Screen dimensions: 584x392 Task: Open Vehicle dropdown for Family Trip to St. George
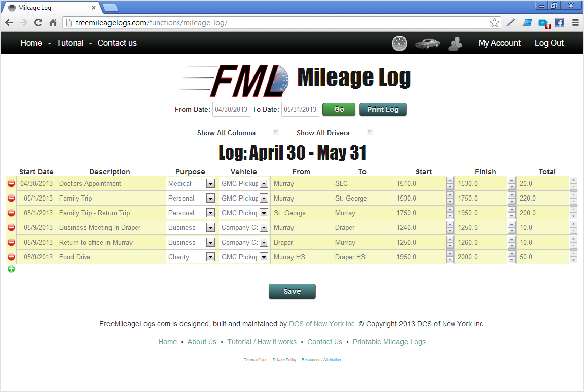click(x=264, y=198)
